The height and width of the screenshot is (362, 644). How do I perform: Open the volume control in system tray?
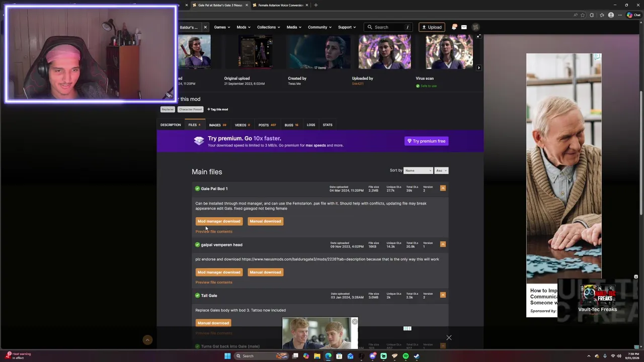pyautogui.click(x=619, y=356)
